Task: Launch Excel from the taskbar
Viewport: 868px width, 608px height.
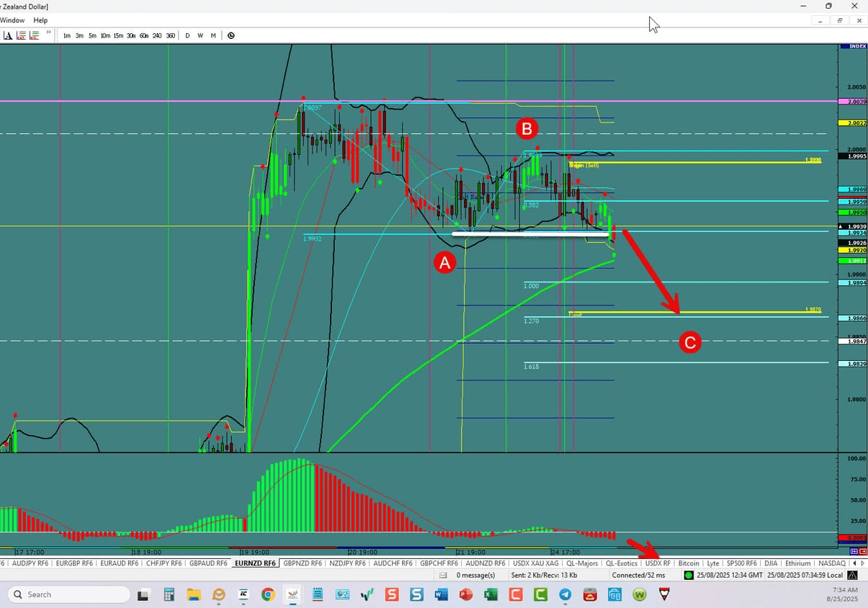Action: [491, 594]
